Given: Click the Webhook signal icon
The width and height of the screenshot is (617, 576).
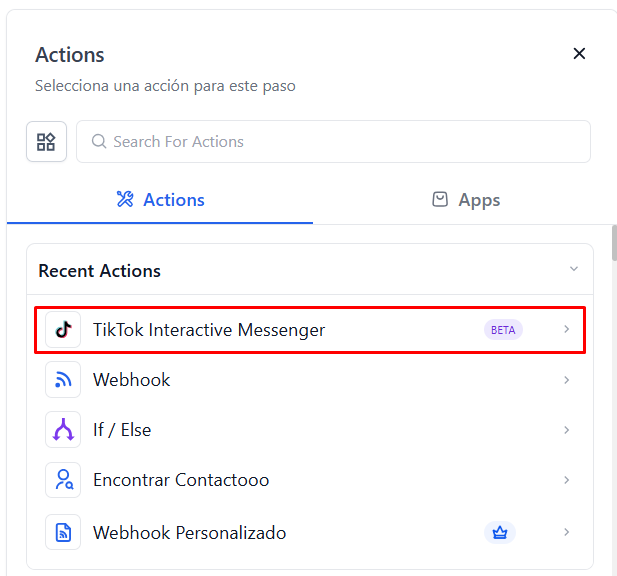Looking at the screenshot, I should pos(63,380).
